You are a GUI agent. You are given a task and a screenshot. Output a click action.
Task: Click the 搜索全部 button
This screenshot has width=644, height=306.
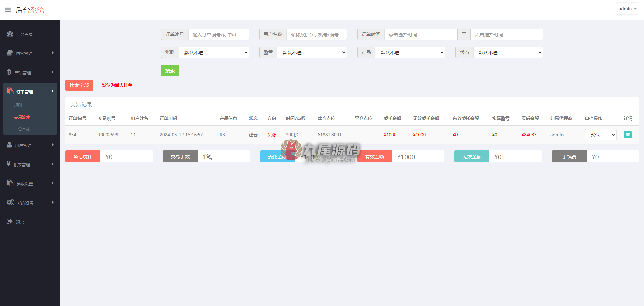(79, 85)
